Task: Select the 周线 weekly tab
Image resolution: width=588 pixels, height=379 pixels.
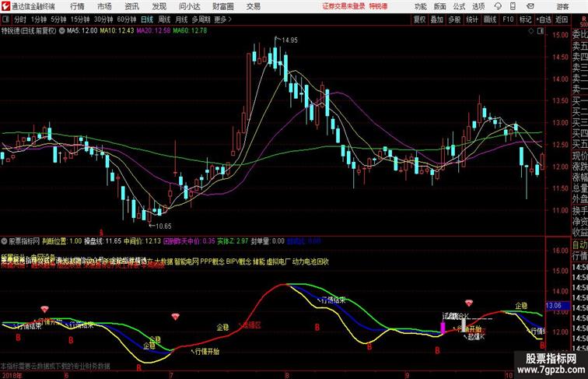Action: (164, 19)
